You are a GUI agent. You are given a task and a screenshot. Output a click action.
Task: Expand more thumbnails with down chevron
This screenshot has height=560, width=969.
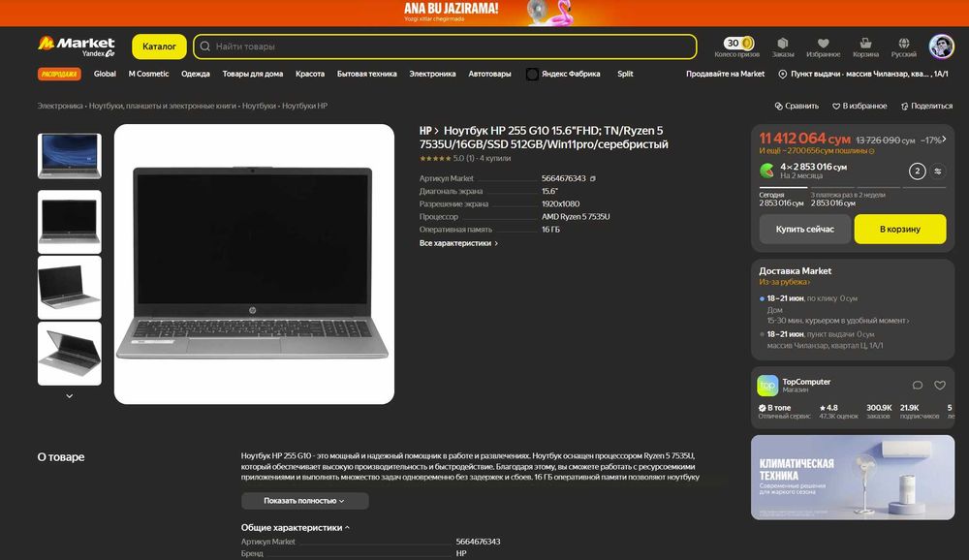pyautogui.click(x=69, y=395)
